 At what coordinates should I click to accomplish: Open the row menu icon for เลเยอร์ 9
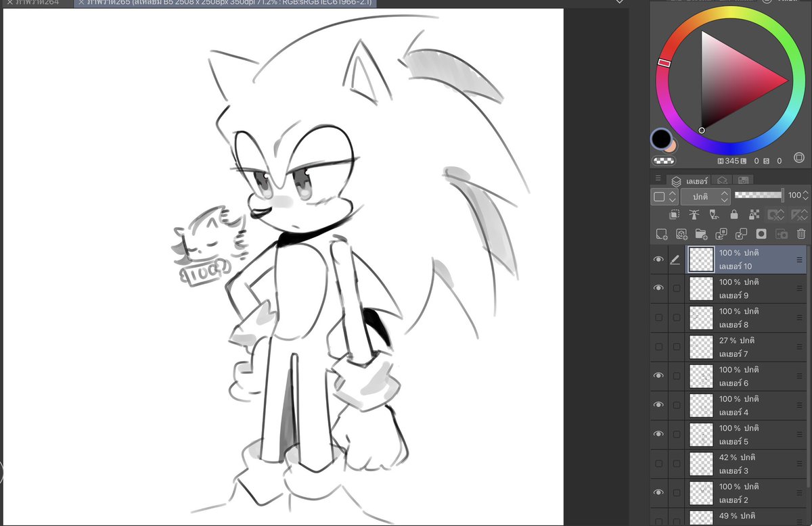pyautogui.click(x=799, y=289)
